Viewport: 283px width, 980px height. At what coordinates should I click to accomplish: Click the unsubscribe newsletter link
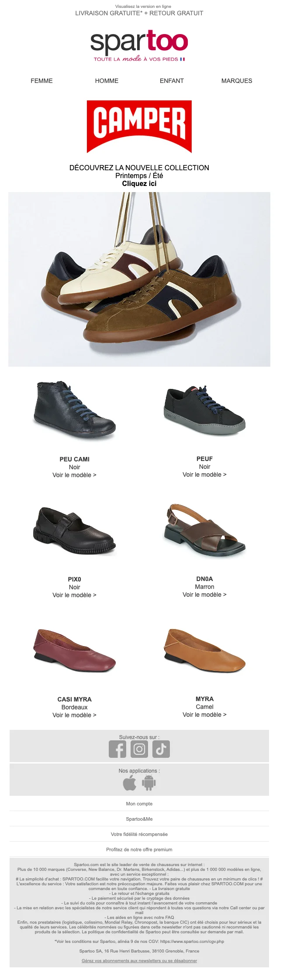(139, 960)
